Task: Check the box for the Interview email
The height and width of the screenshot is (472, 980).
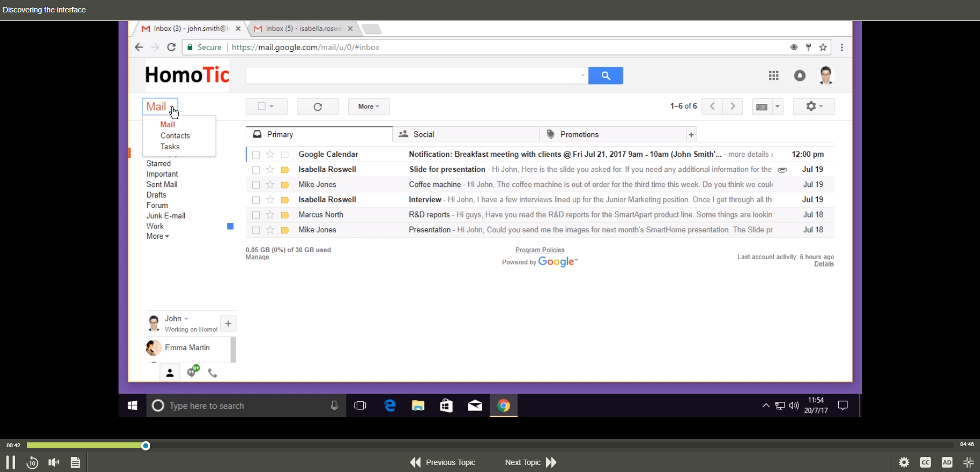Action: 256,200
